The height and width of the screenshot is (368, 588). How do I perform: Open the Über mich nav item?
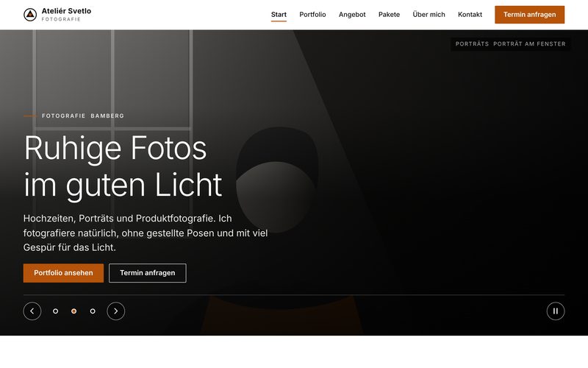coord(429,15)
